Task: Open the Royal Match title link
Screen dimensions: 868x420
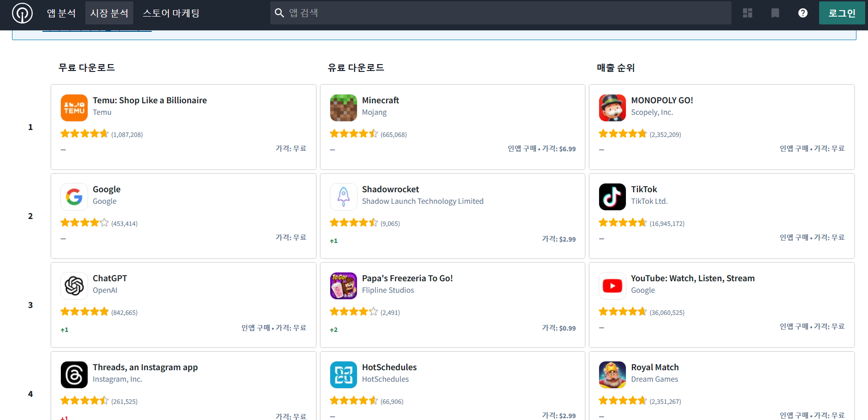Action: (x=655, y=367)
